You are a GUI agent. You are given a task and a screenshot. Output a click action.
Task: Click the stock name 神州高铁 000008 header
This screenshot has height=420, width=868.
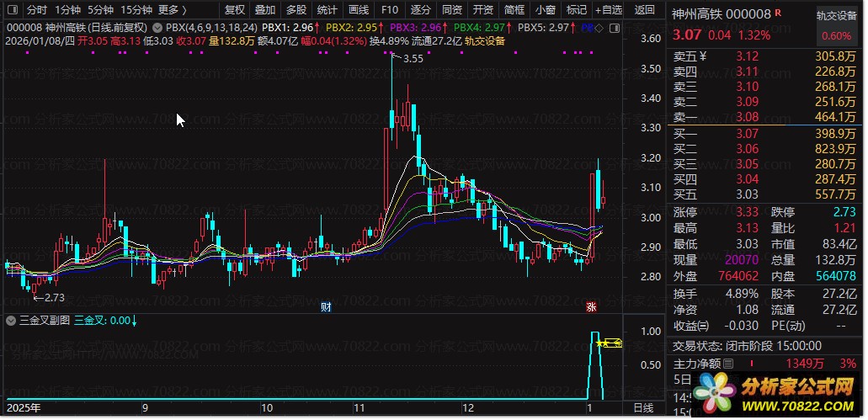click(x=722, y=13)
